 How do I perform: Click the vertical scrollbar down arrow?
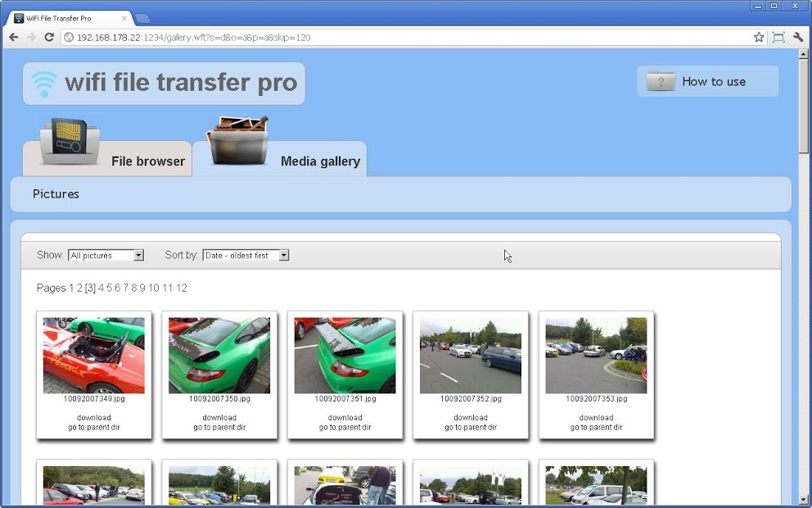coord(803,499)
